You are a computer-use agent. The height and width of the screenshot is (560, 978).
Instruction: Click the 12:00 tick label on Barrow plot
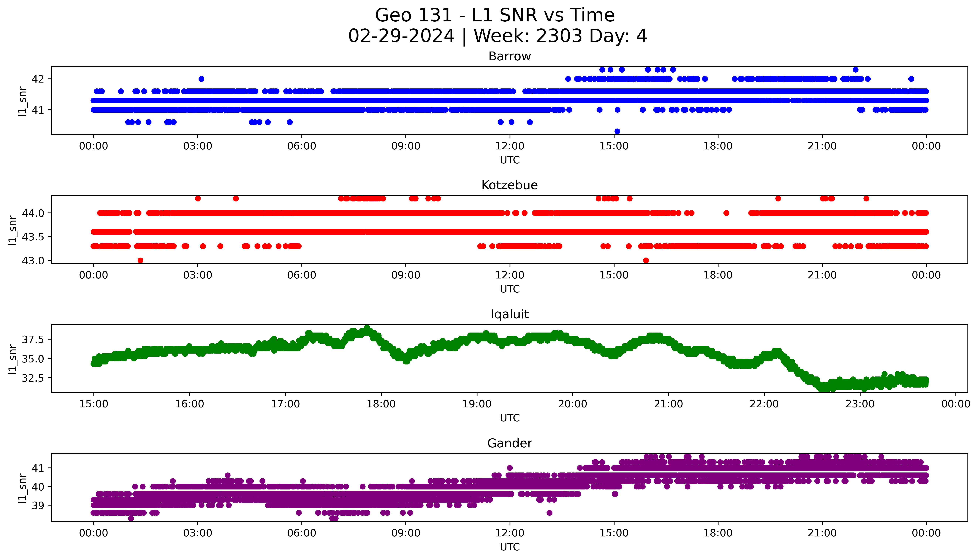tap(510, 146)
